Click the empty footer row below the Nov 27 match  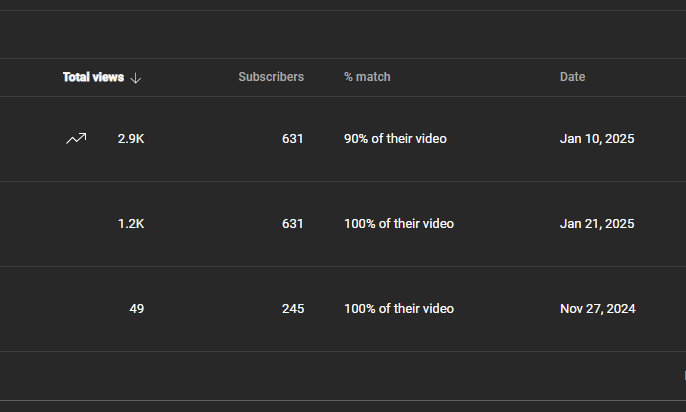coord(343,376)
